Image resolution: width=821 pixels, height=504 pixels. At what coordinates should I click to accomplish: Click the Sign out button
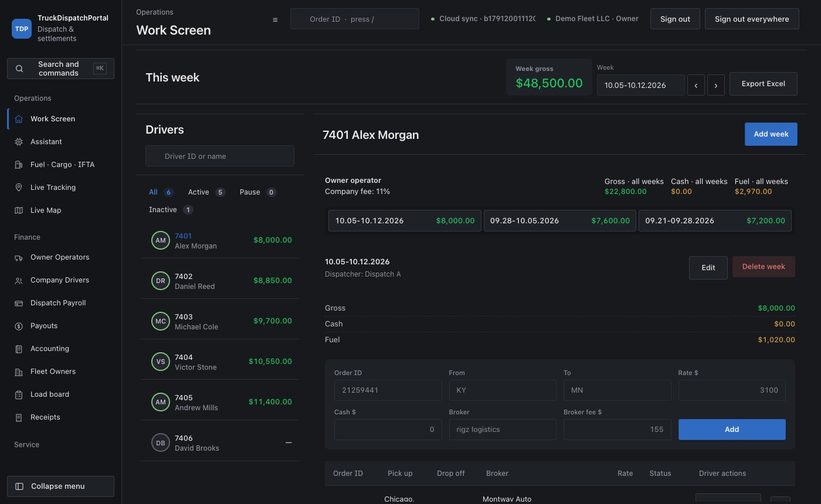click(x=675, y=19)
